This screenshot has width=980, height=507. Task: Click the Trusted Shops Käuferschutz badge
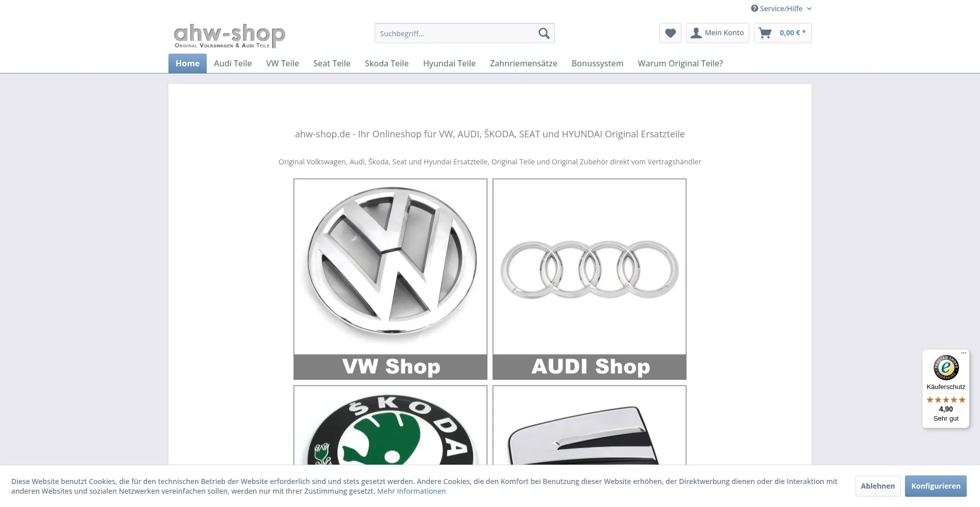(946, 389)
